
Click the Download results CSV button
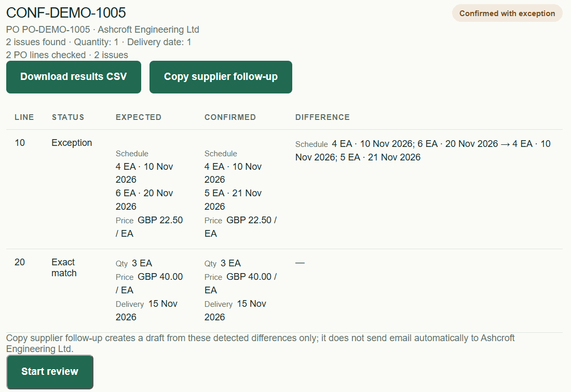coord(74,77)
